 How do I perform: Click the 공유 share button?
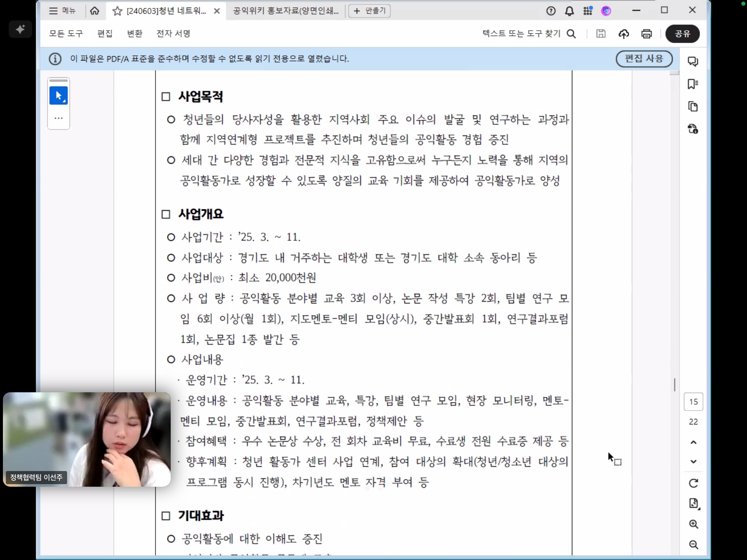point(682,34)
